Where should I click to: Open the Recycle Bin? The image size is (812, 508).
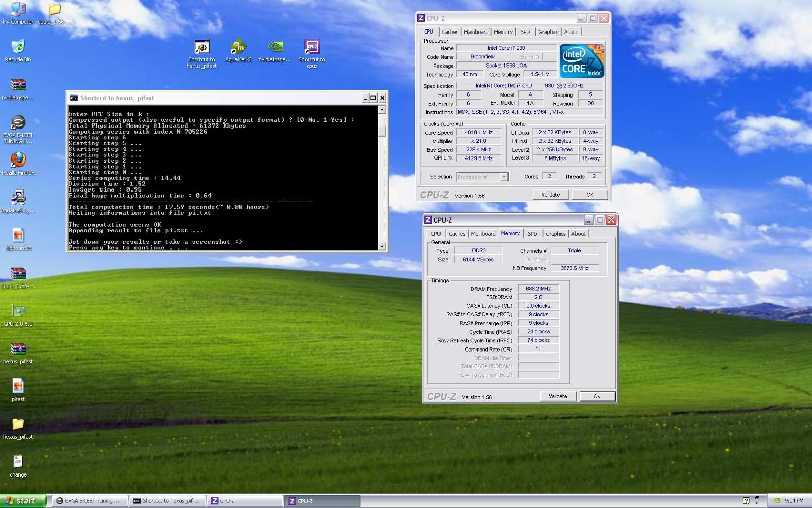pyautogui.click(x=18, y=51)
